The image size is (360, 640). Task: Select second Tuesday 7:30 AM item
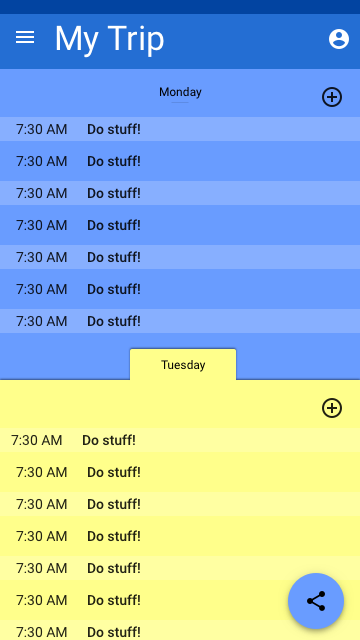[180, 472]
